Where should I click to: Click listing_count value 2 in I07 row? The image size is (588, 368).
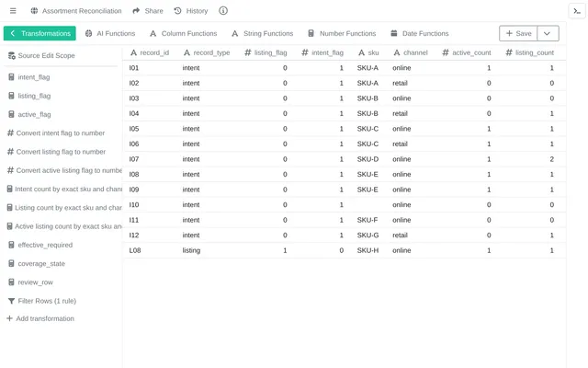(551, 159)
